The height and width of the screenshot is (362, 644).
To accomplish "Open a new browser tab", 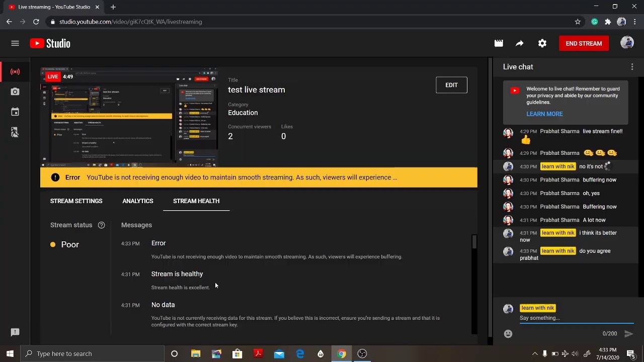I will coord(113,7).
